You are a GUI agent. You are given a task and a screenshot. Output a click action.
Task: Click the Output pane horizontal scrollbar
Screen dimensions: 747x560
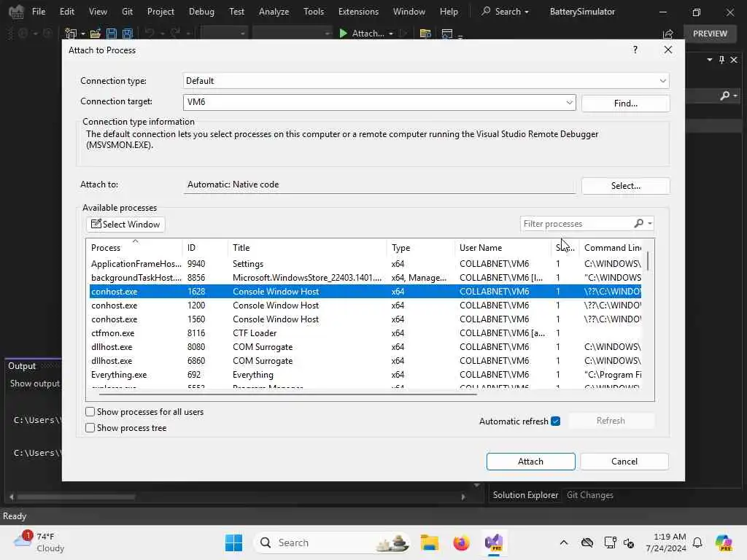pos(76,497)
